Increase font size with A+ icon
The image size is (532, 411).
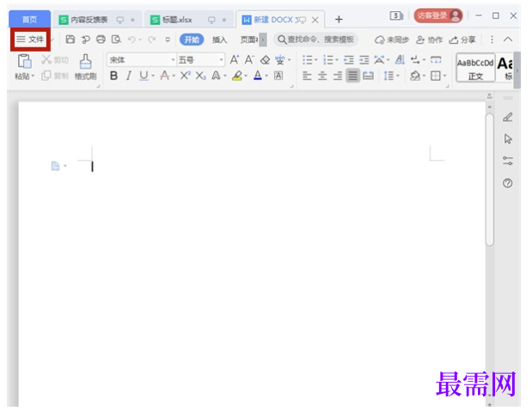(235, 59)
